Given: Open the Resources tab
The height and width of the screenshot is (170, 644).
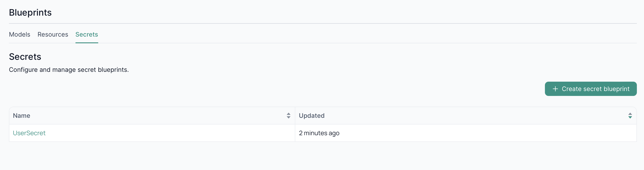Looking at the screenshot, I should [x=53, y=34].
